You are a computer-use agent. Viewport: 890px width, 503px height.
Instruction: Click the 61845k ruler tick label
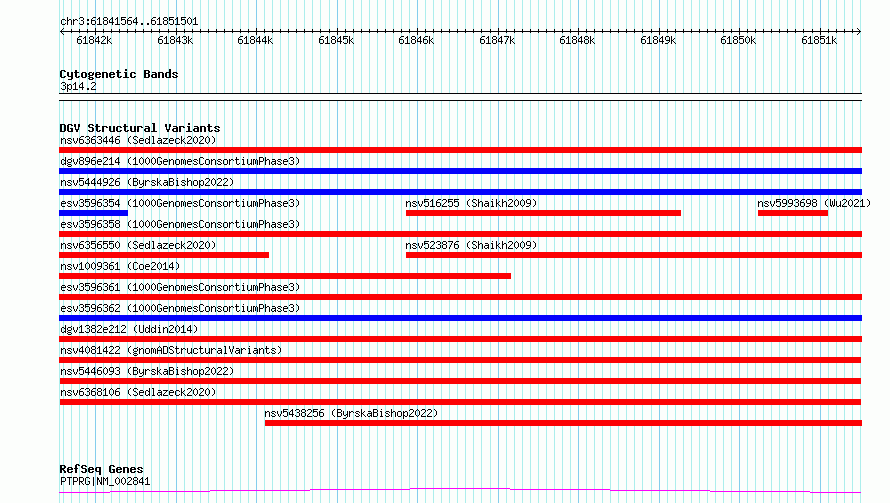click(x=336, y=40)
